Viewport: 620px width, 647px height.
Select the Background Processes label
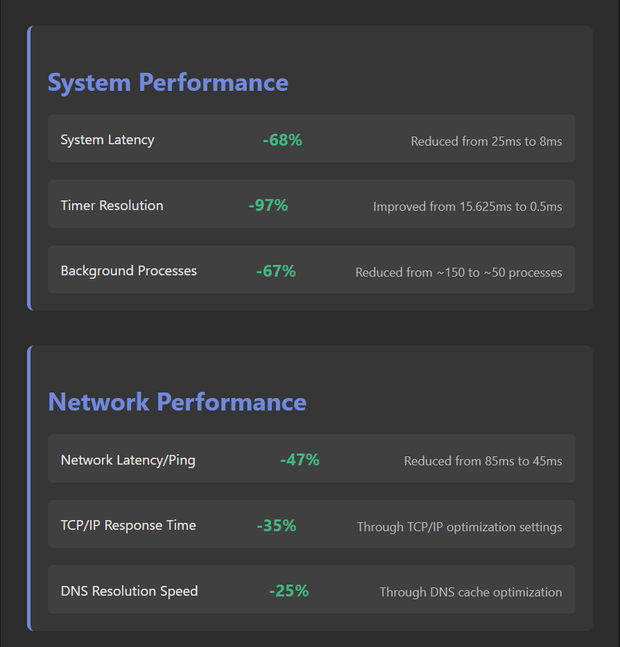point(128,271)
